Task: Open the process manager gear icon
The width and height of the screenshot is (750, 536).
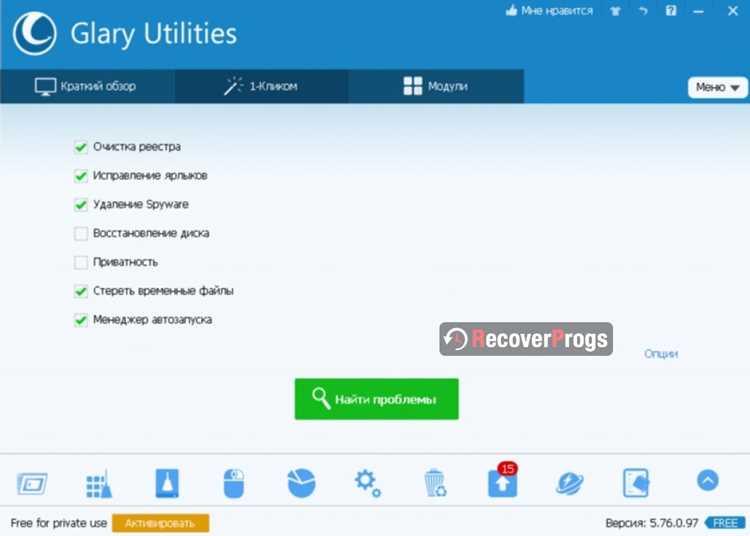Action: coord(367,483)
